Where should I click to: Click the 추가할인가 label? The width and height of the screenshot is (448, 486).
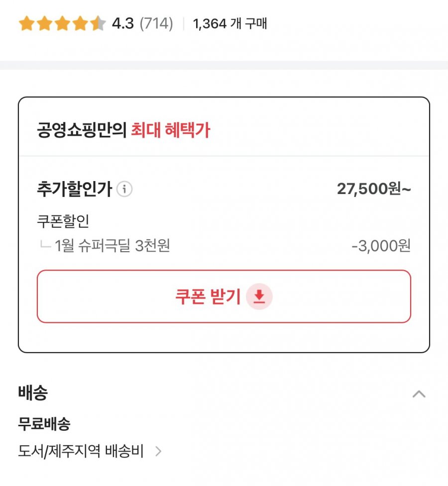tap(74, 189)
